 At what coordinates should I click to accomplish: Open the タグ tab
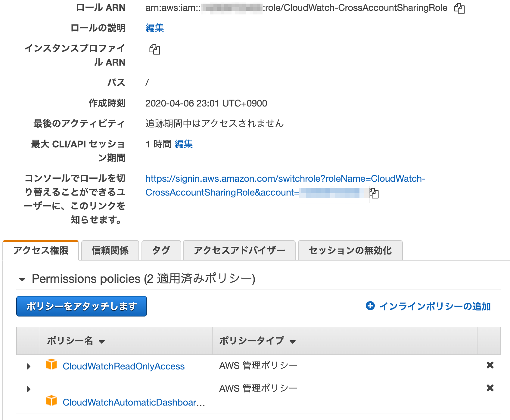coord(161,250)
